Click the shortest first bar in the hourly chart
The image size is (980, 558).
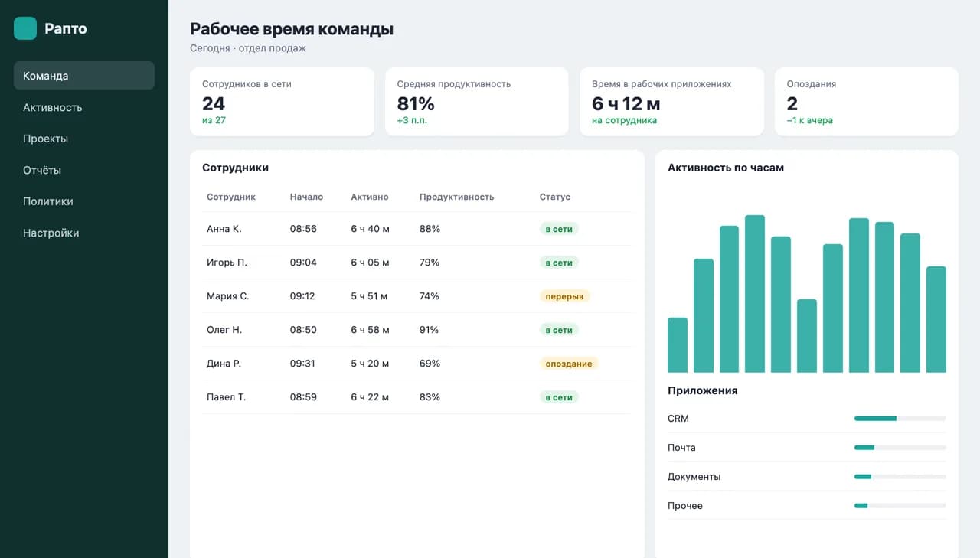pyautogui.click(x=678, y=345)
